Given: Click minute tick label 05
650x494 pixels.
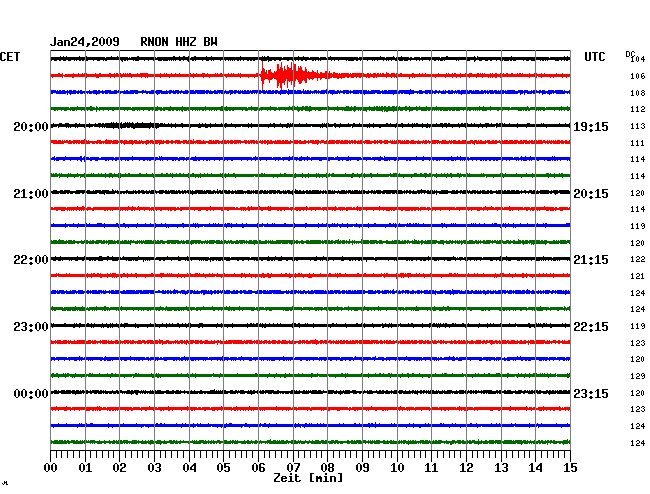Looking at the screenshot, I should pos(223,467).
